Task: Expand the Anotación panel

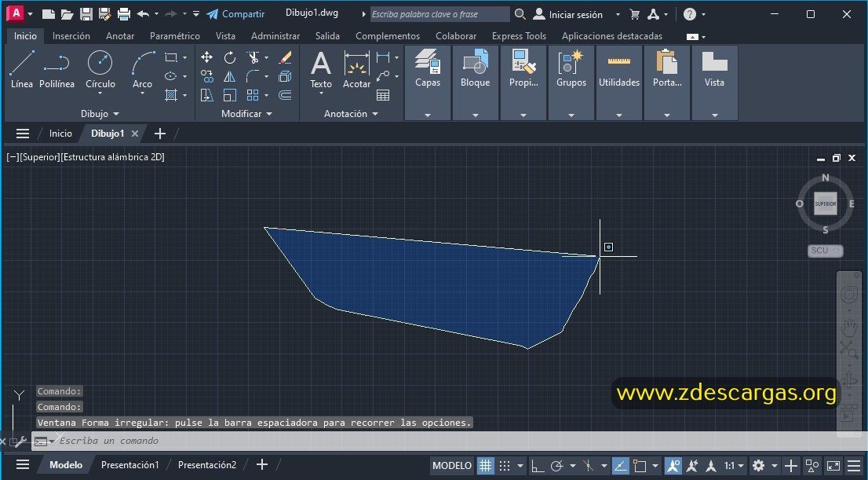Action: [x=351, y=114]
